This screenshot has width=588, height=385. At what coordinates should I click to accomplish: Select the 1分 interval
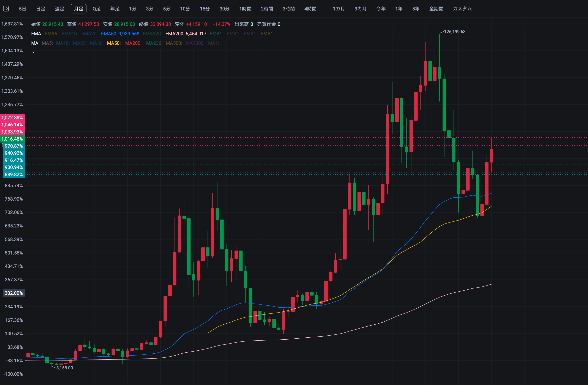[133, 9]
